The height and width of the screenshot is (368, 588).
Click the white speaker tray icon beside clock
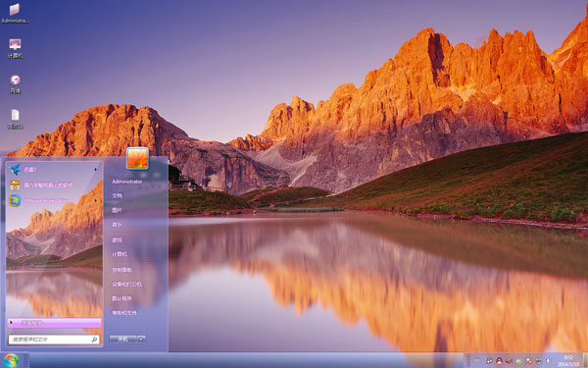tap(548, 360)
